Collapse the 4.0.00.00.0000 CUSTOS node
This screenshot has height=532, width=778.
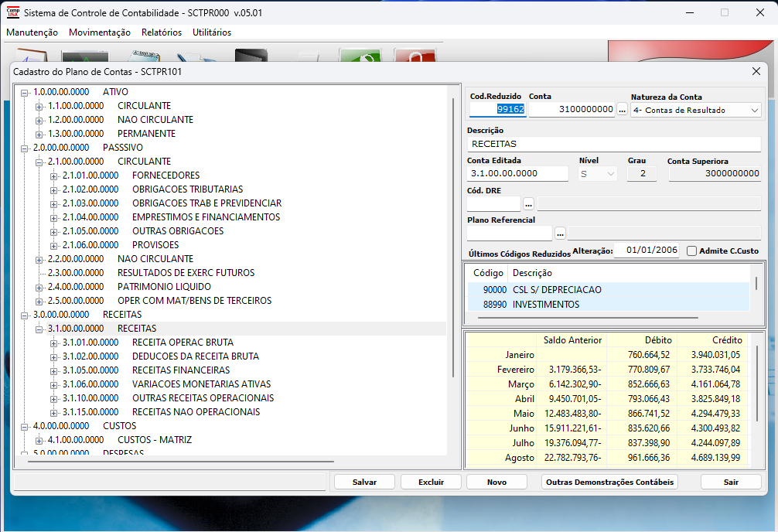pos(24,426)
